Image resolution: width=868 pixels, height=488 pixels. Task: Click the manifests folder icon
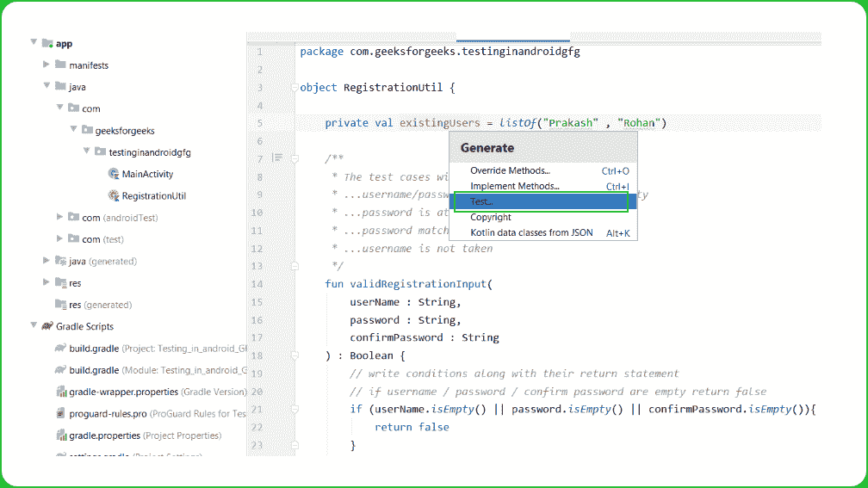[60, 65]
